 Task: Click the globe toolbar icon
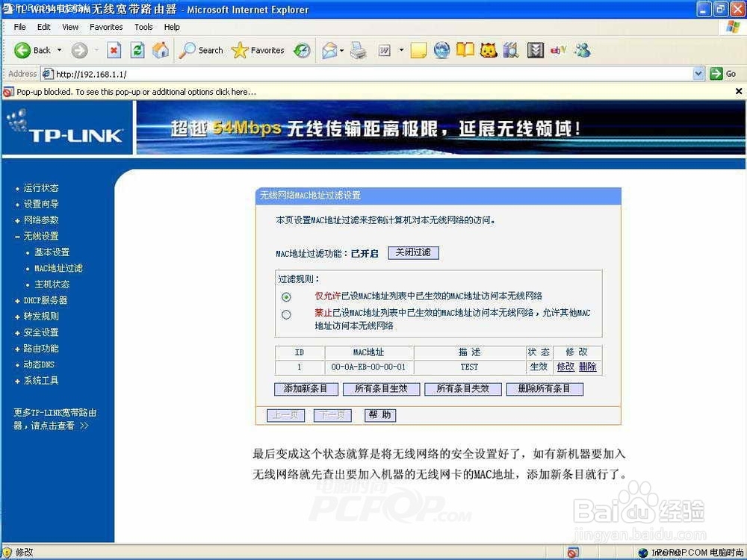pyautogui.click(x=441, y=50)
